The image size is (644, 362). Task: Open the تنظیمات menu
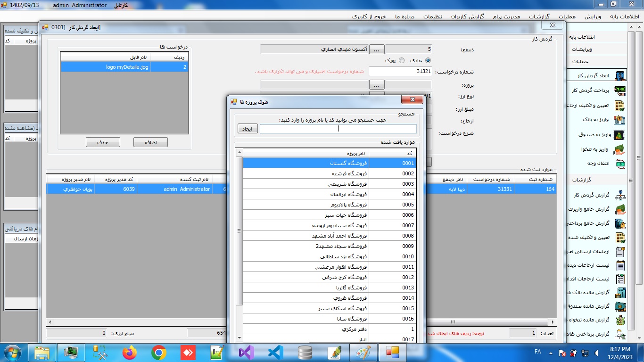[432, 16]
